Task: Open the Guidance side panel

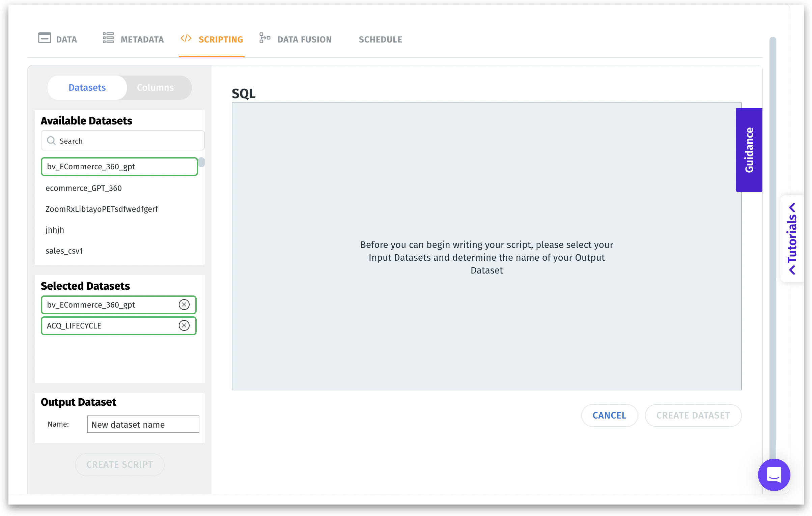Action: tap(749, 150)
